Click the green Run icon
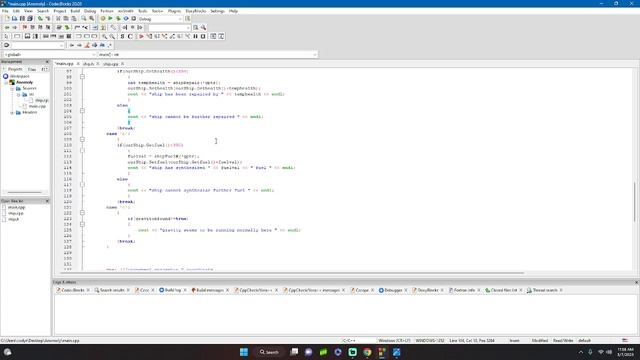 click(x=110, y=19)
